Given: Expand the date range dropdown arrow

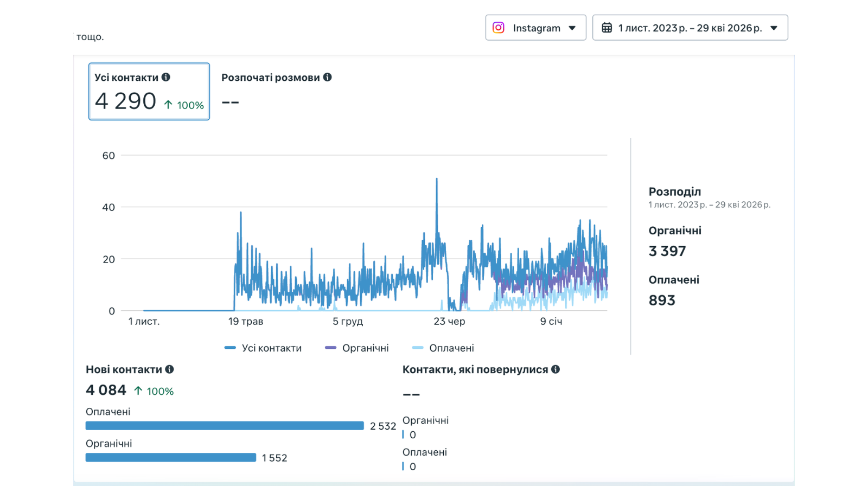Looking at the screenshot, I should tap(774, 28).
